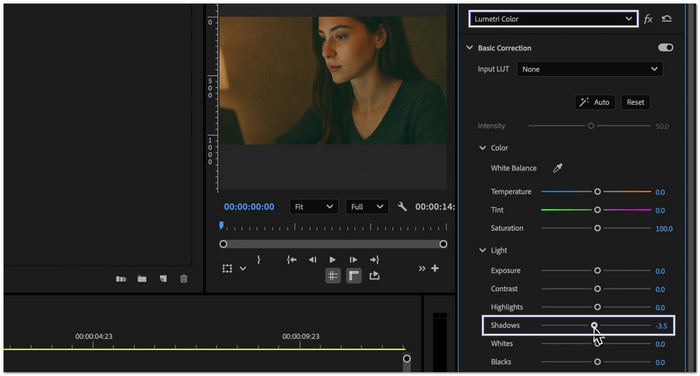This screenshot has height=376, width=700.
Task: Click the Export Frame icon
Action: (375, 276)
